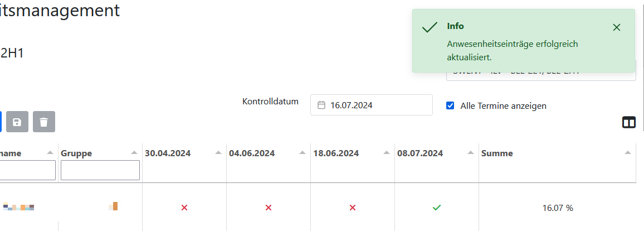The image size is (644, 231).
Task: Uncheck the Alle Termine anzeigen checkbox
Action: [x=450, y=105]
